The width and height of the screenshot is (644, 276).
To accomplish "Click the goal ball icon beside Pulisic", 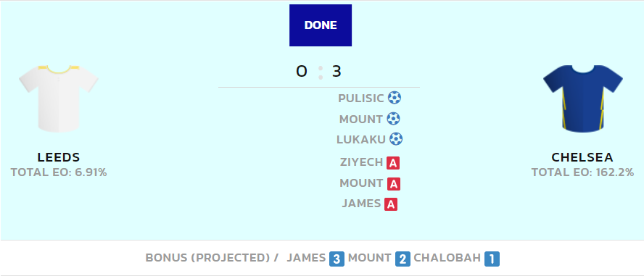I will 395,98.
